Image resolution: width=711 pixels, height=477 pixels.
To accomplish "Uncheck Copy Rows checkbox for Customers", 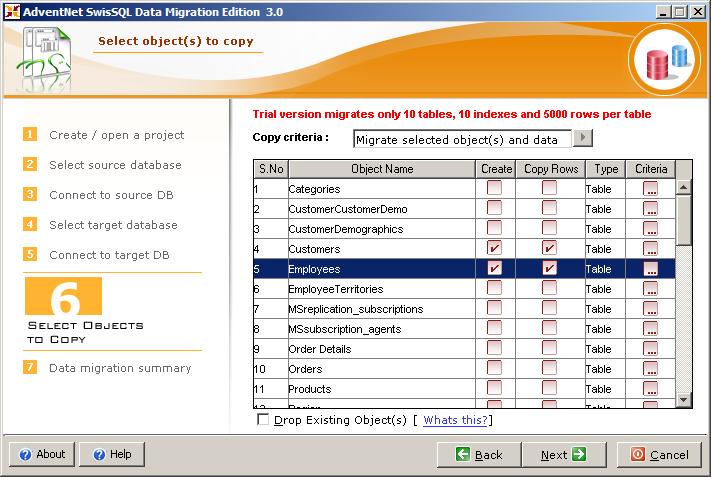I will (x=549, y=248).
